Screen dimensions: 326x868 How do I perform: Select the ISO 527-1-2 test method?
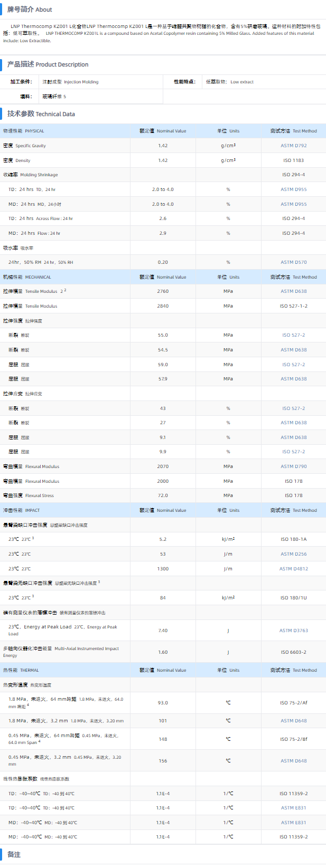(x=293, y=306)
